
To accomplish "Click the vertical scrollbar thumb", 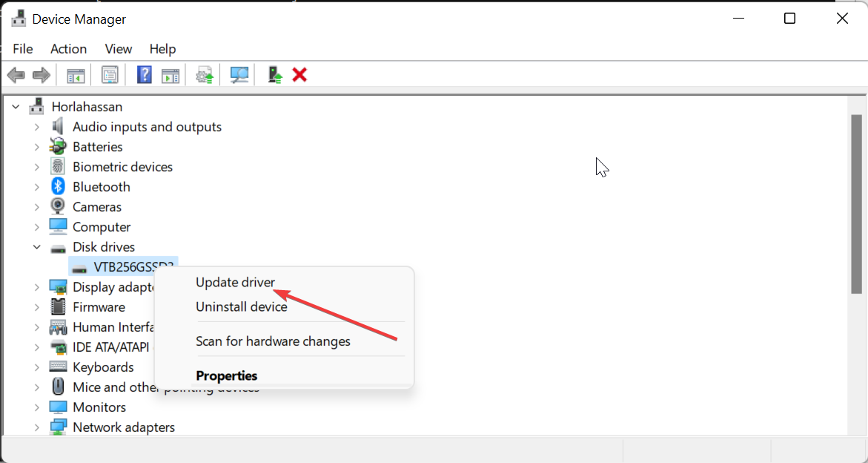I will click(856, 204).
